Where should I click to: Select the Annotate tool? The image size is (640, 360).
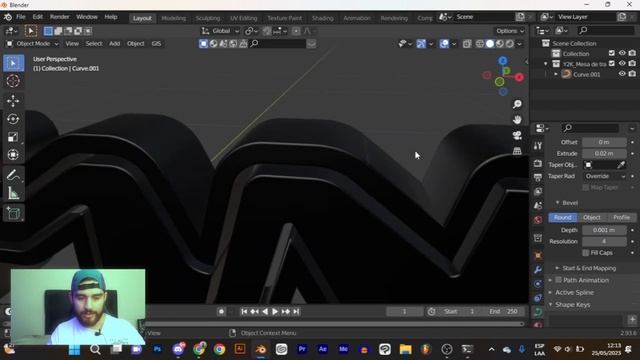pos(13,176)
